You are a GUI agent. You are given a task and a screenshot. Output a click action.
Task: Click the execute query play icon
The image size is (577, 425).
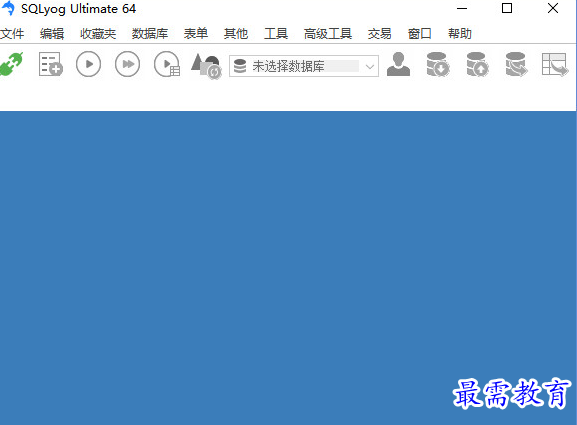[88, 64]
